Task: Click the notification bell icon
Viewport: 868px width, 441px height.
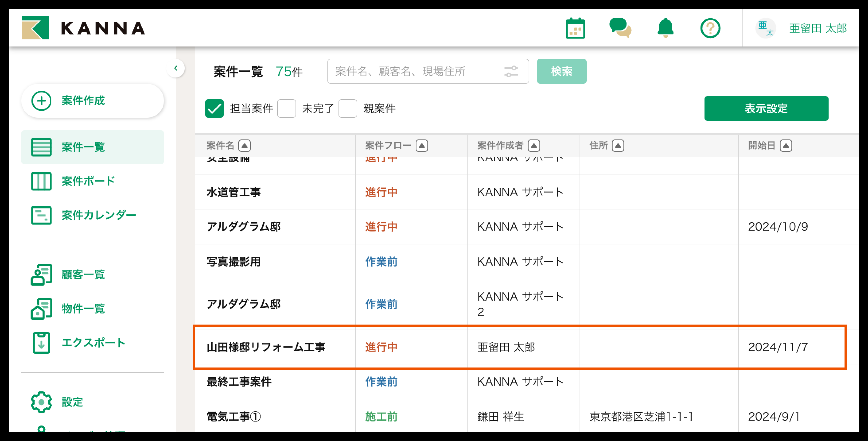Action: tap(665, 28)
